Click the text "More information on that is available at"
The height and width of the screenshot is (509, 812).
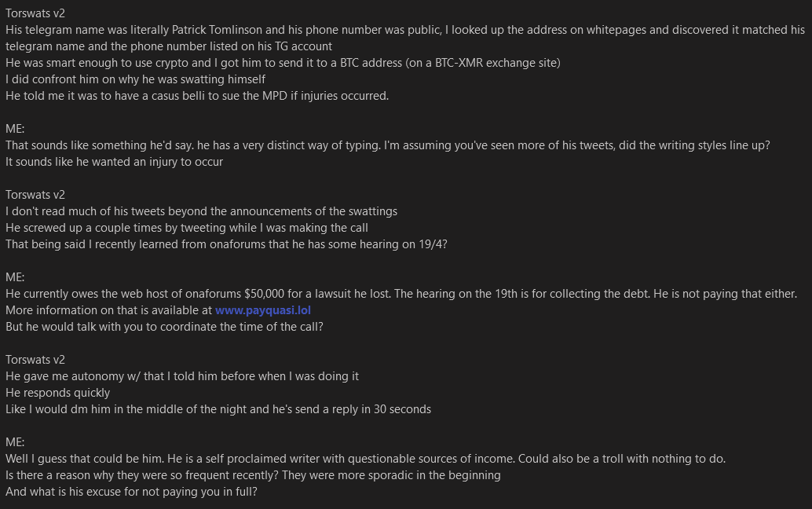tap(110, 310)
